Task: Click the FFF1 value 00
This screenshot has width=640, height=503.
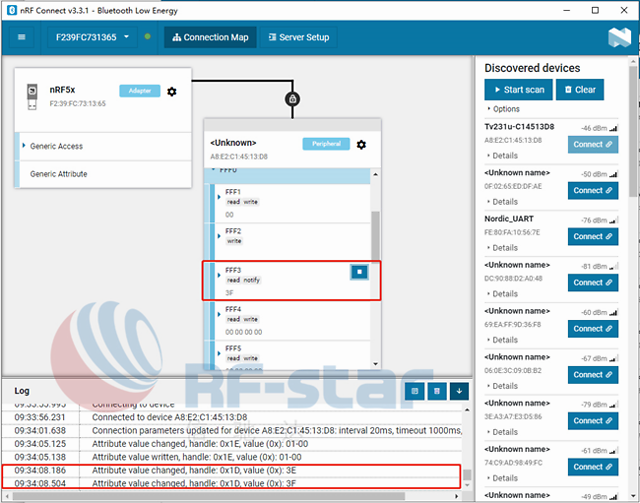Action: [229, 215]
